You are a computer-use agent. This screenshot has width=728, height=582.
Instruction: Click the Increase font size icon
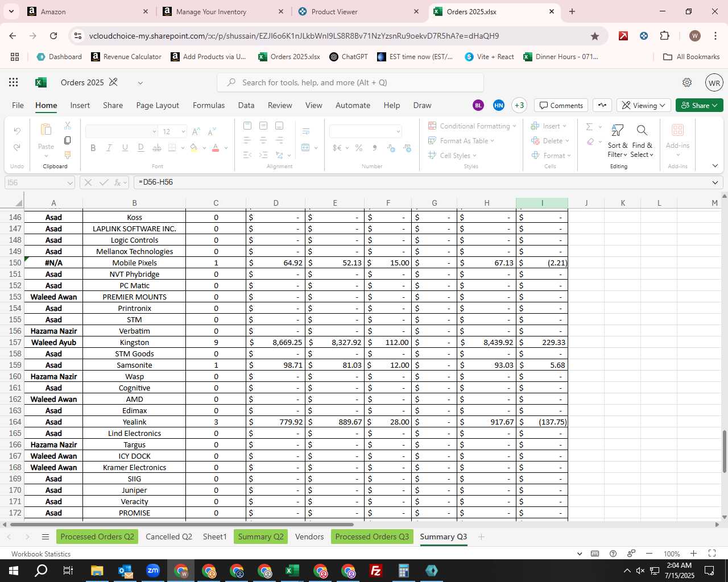pos(196,131)
